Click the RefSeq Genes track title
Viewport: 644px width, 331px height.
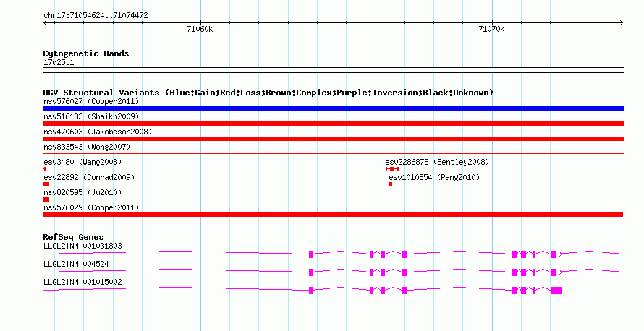tap(74, 237)
